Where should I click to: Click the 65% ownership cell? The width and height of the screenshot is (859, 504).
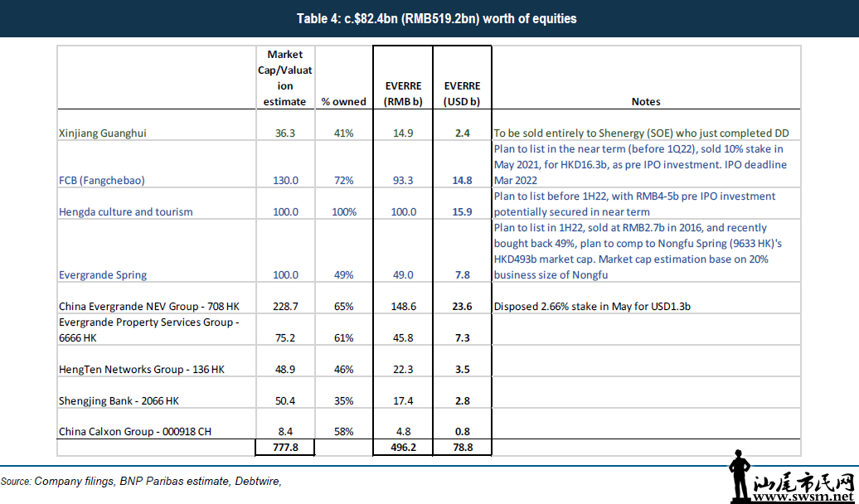[343, 306]
